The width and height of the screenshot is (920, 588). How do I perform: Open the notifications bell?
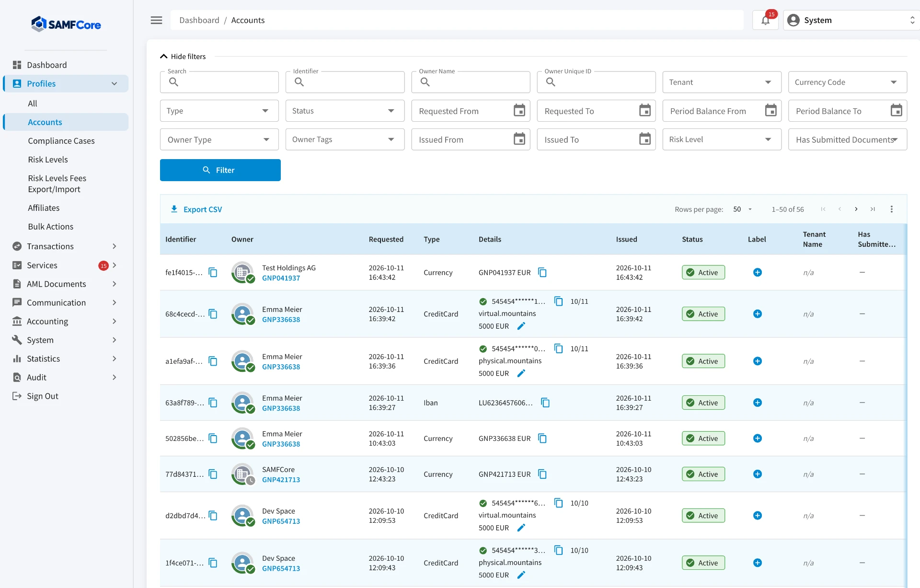tap(765, 20)
